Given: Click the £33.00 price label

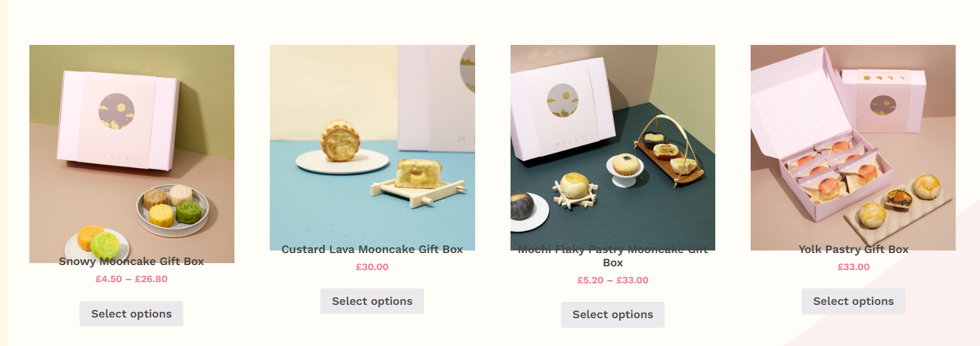Looking at the screenshot, I should [853, 267].
